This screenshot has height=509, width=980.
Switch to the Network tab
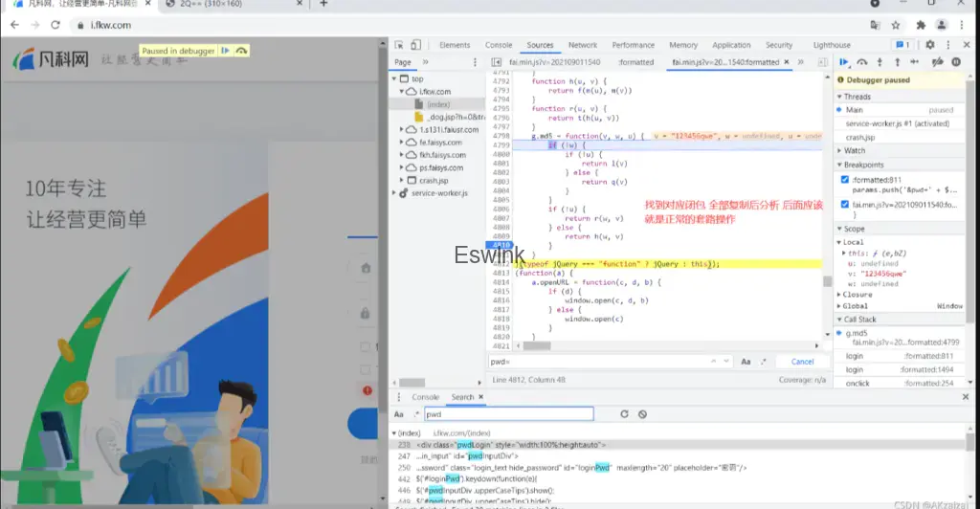(x=582, y=45)
